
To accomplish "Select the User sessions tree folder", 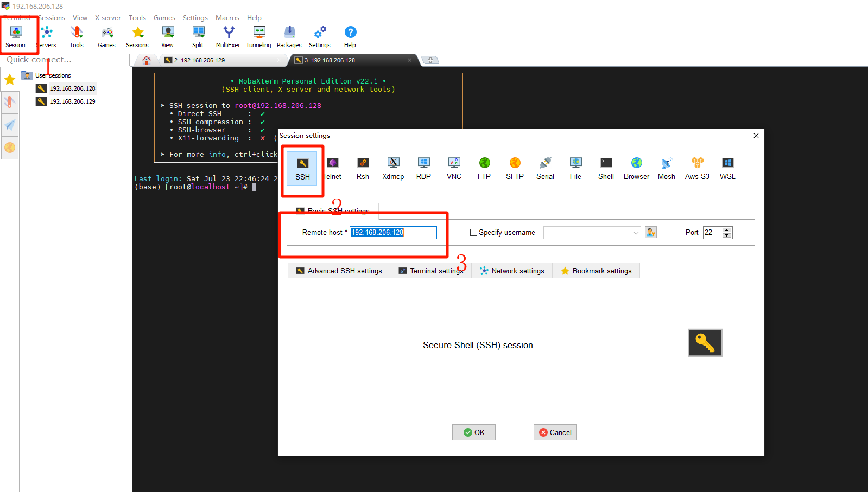I will tap(47, 75).
